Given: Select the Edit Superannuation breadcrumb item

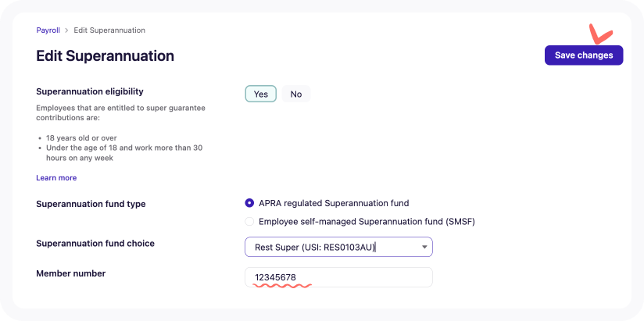Looking at the screenshot, I should tap(109, 30).
